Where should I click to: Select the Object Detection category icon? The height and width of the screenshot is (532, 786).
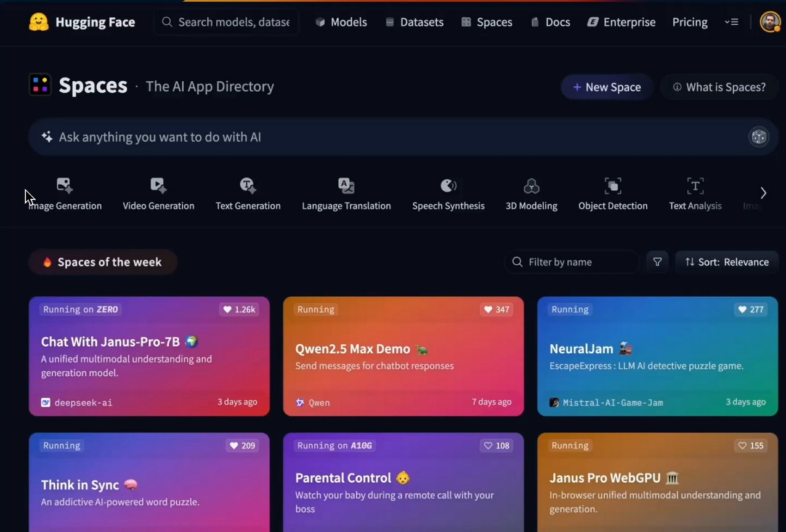612,185
